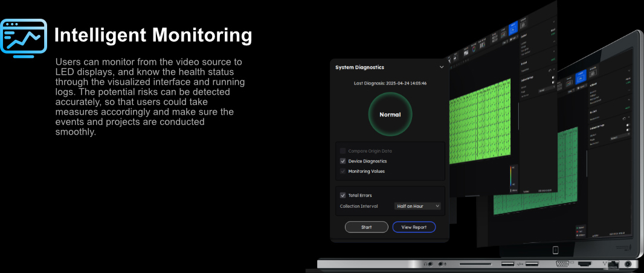
Task: Click the Last Diagnosis timestamp text
Action: click(x=390, y=83)
